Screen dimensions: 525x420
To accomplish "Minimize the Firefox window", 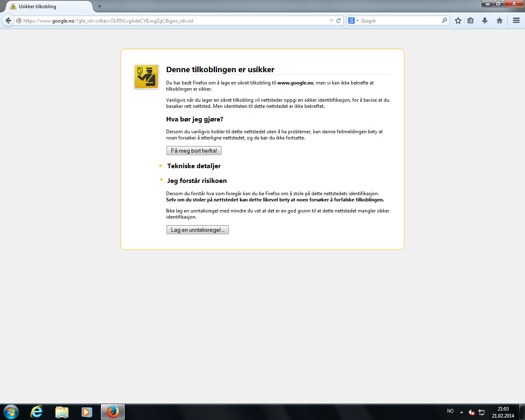I will click(487, 4).
